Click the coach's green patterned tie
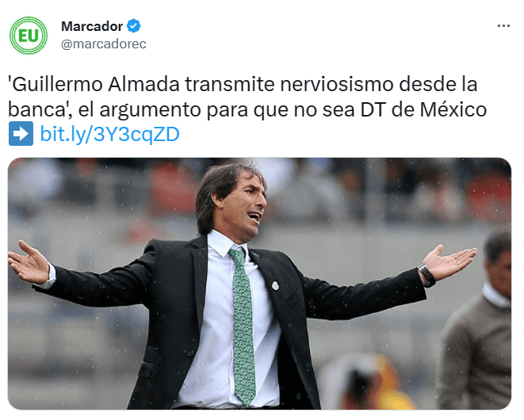This screenshot has width=524, height=420. [x=243, y=326]
